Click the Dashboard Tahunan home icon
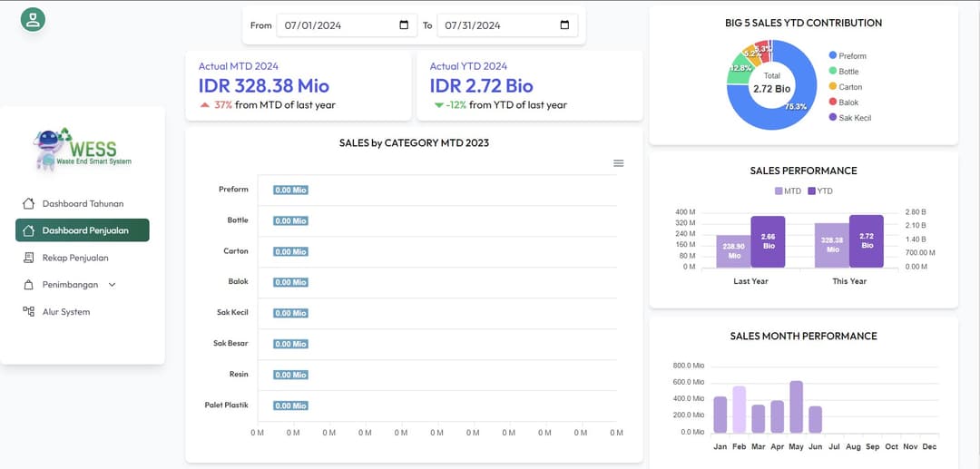This screenshot has height=469, width=980. [28, 203]
